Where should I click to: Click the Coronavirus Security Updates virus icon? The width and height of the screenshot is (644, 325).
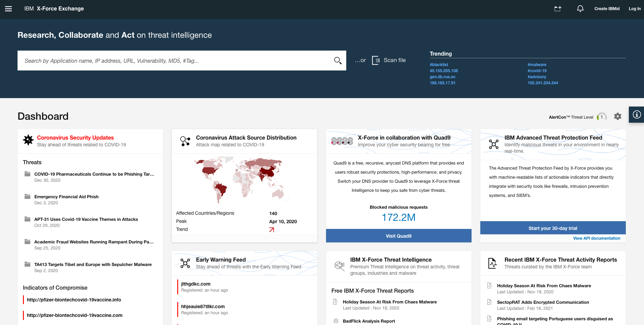28,140
